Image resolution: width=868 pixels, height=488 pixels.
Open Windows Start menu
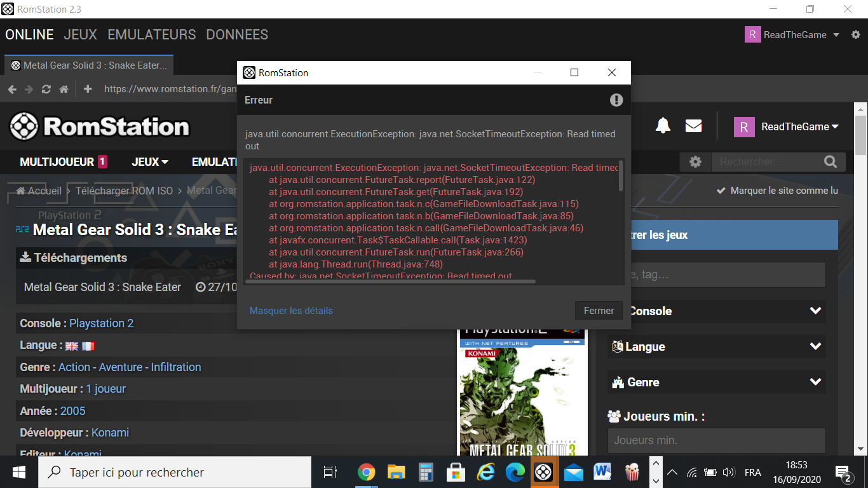[x=18, y=472]
